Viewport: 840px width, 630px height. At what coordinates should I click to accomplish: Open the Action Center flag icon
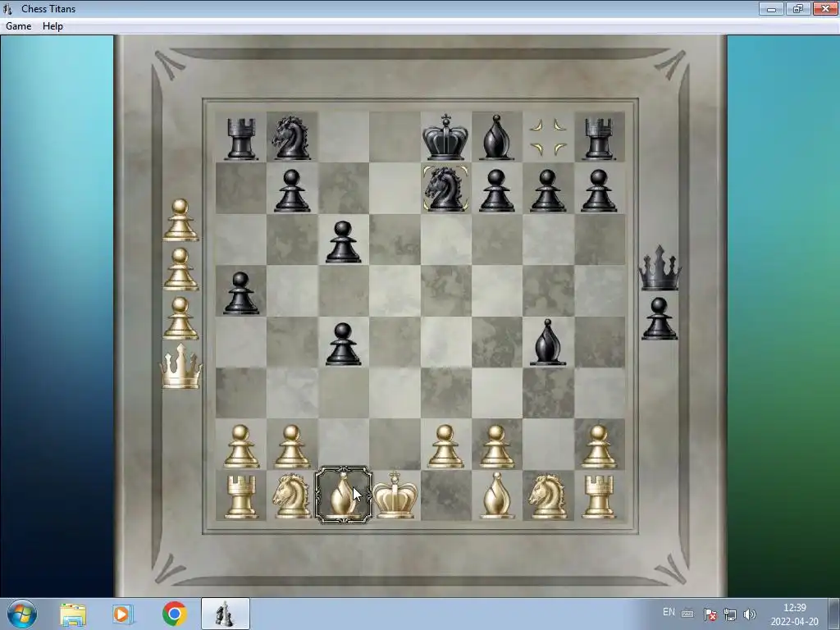click(710, 614)
